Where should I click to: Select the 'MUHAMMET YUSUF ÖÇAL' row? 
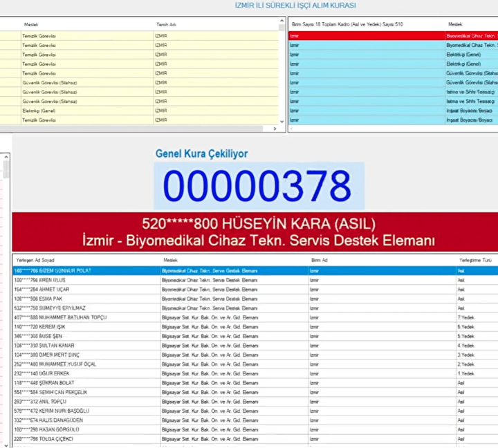[x=255, y=364]
